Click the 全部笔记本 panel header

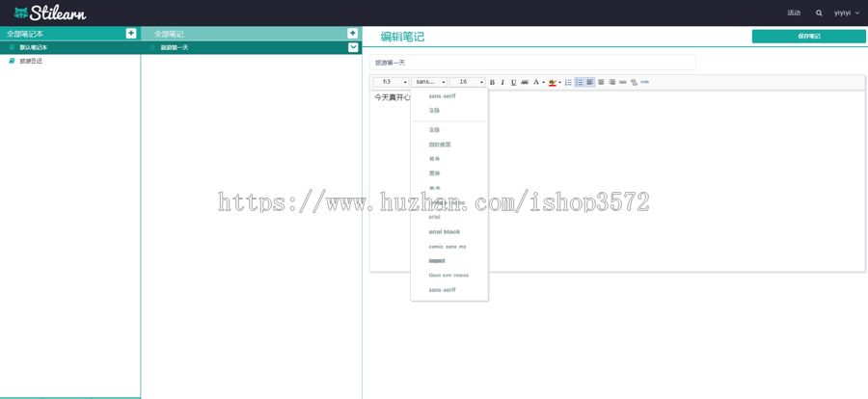coord(25,34)
